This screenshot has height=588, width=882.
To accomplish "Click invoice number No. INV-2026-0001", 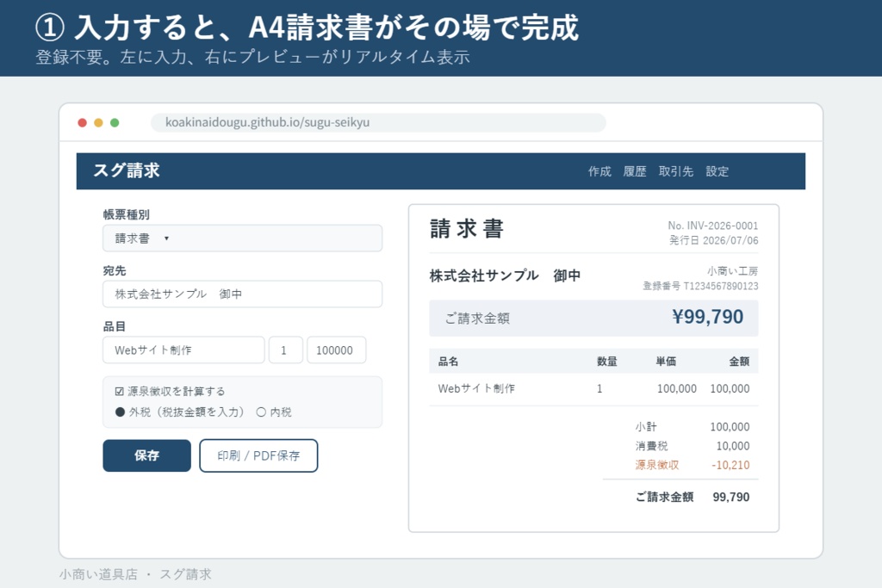I will pos(712,226).
